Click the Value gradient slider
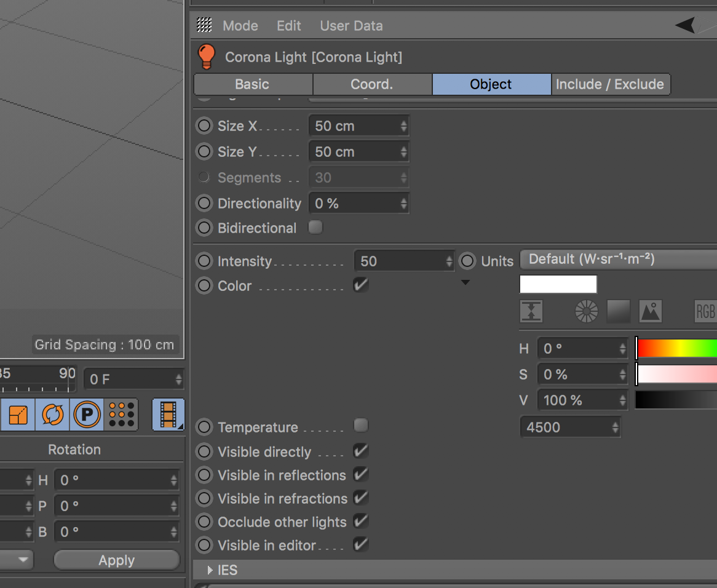717x588 pixels. pyautogui.click(x=677, y=400)
